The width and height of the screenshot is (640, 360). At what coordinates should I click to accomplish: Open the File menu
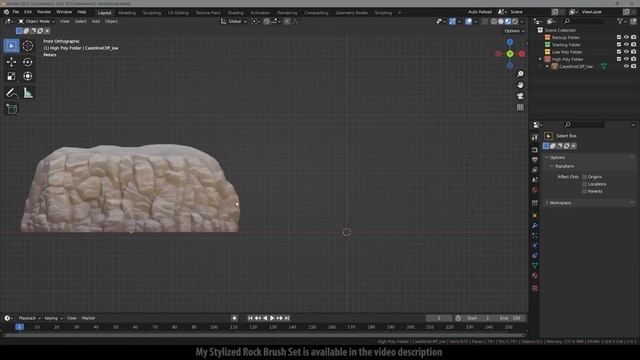pyautogui.click(x=16, y=12)
